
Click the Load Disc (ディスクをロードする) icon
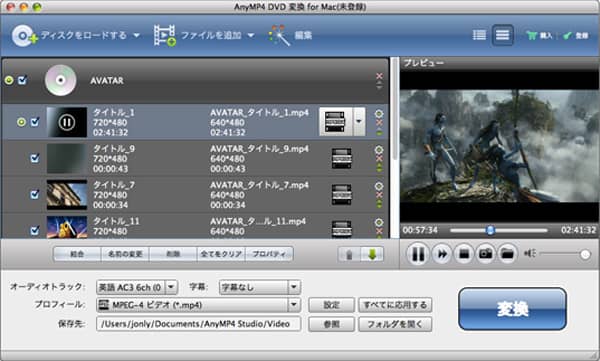(x=24, y=36)
